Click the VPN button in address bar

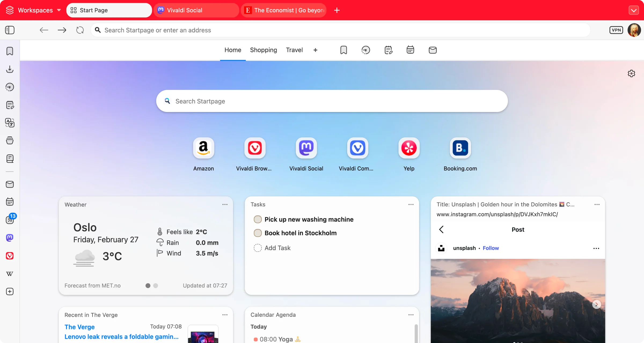click(x=616, y=30)
